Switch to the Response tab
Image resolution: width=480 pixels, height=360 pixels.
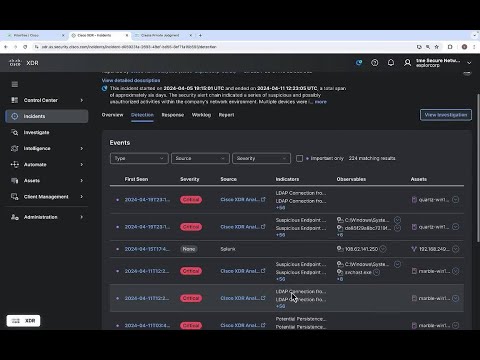[x=173, y=115]
